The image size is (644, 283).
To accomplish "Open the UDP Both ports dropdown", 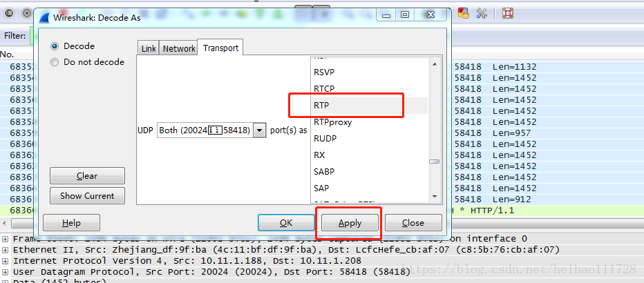I will 259,130.
